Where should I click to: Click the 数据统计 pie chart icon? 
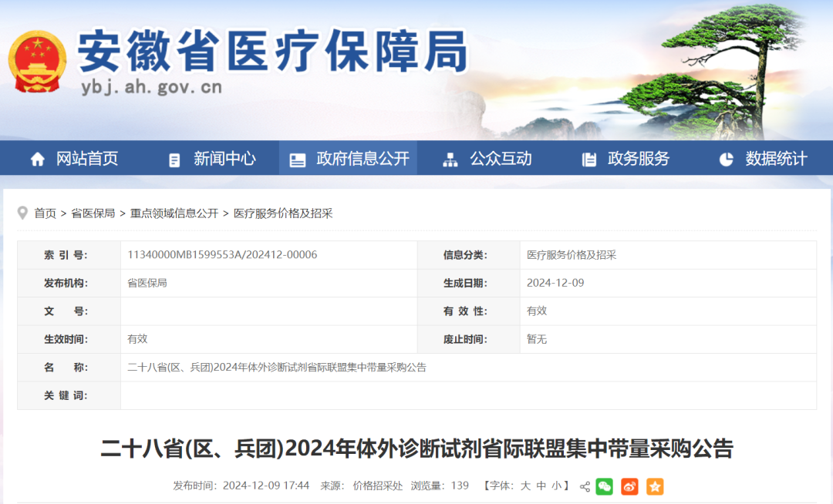tap(726, 160)
